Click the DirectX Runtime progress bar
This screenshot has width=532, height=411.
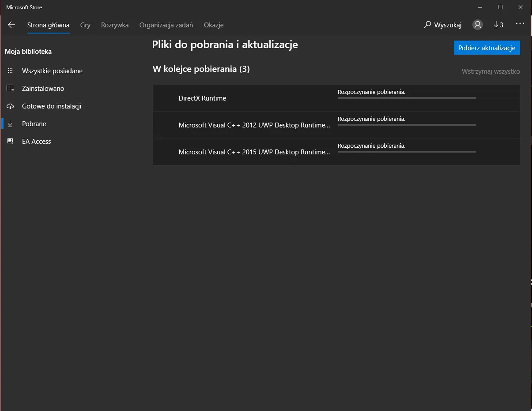pyautogui.click(x=406, y=98)
